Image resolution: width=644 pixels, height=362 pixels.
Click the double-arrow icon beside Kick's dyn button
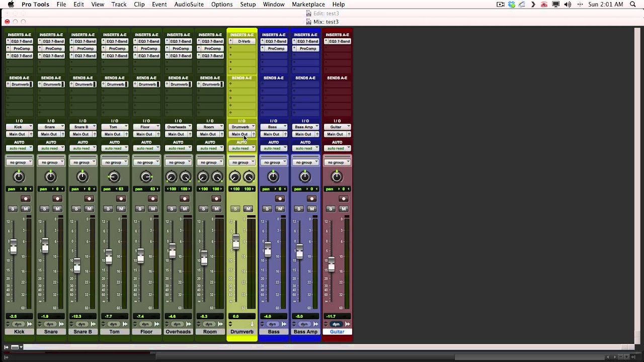point(29,324)
